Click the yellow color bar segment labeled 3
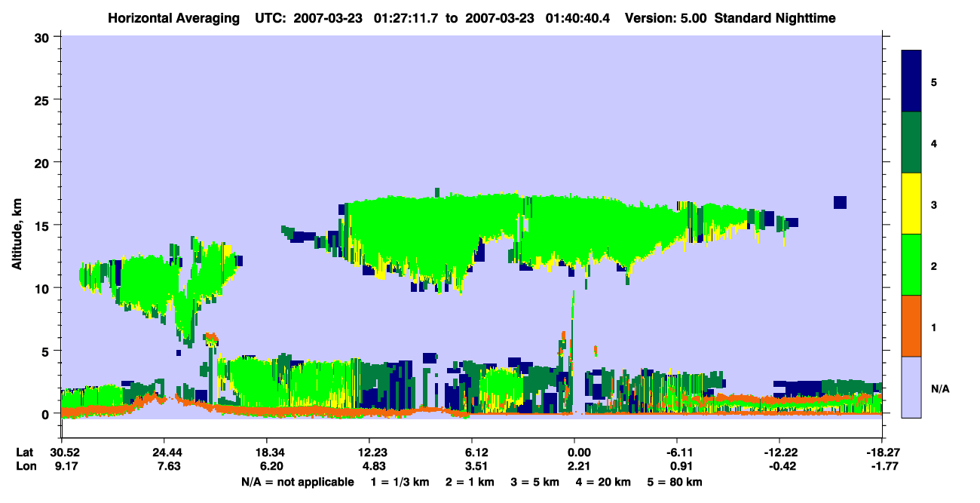This screenshot has width=980, height=503. coord(911,204)
